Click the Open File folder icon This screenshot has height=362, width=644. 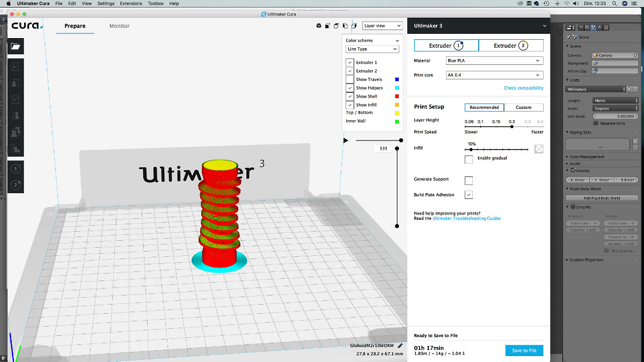(x=16, y=47)
